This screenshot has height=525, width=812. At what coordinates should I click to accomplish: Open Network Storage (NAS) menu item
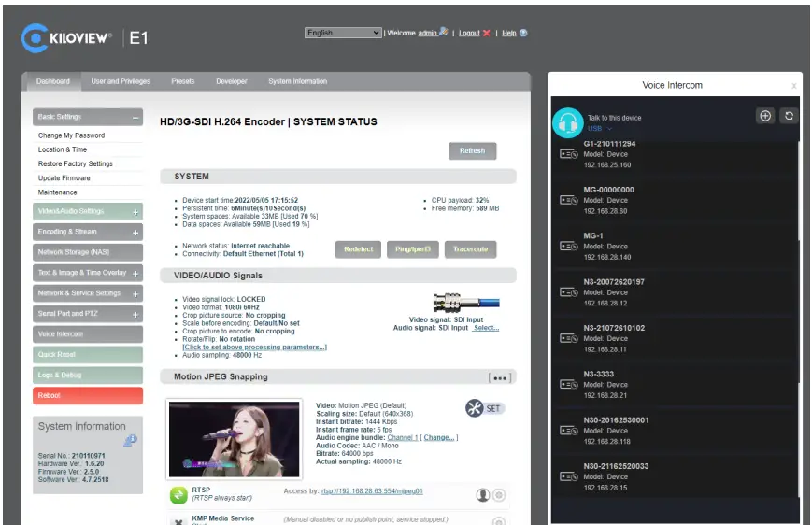point(88,252)
